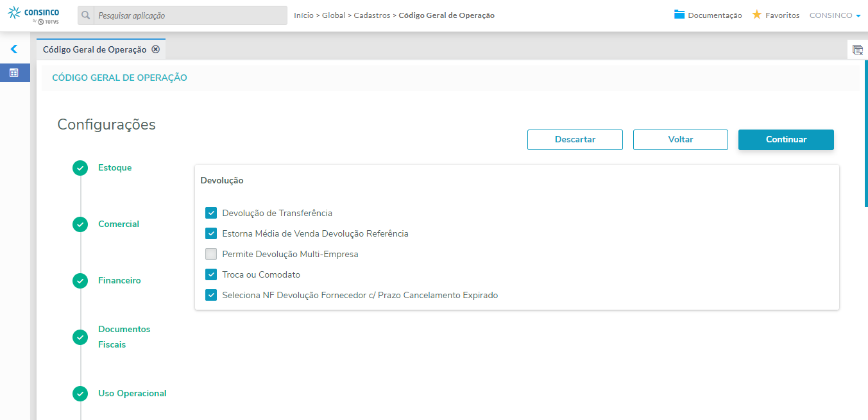The width and height of the screenshot is (868, 420).
Task: Close the Código Geral de Operação tab
Action: (x=155, y=49)
